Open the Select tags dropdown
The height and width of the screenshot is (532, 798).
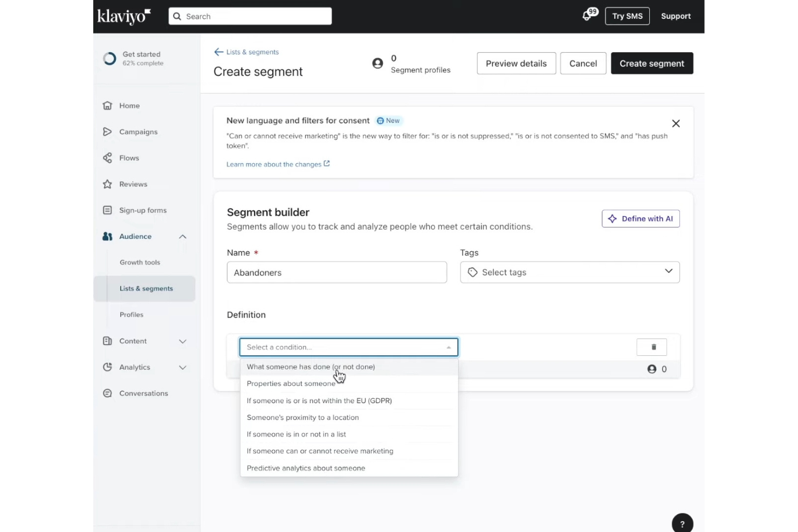click(x=569, y=272)
